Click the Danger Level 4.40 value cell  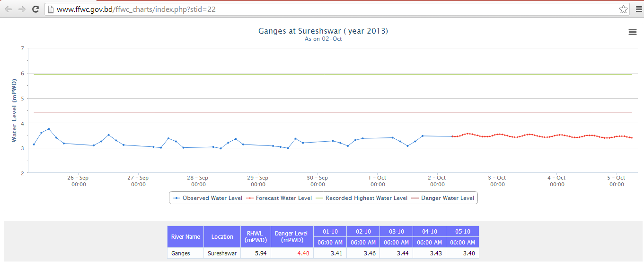[292, 253]
